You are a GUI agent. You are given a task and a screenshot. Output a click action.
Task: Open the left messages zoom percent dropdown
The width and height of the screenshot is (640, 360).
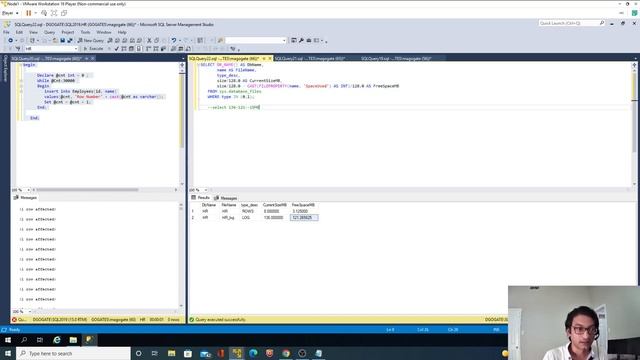point(29,311)
